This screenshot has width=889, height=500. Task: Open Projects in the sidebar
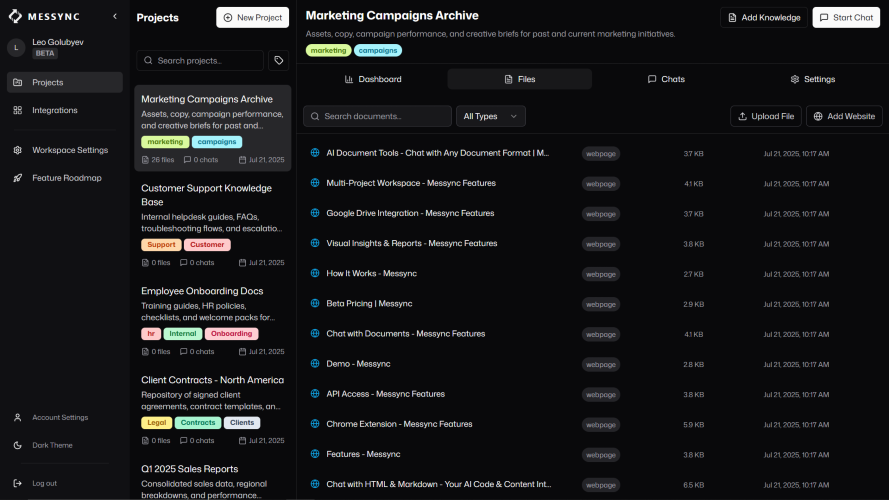[65, 82]
